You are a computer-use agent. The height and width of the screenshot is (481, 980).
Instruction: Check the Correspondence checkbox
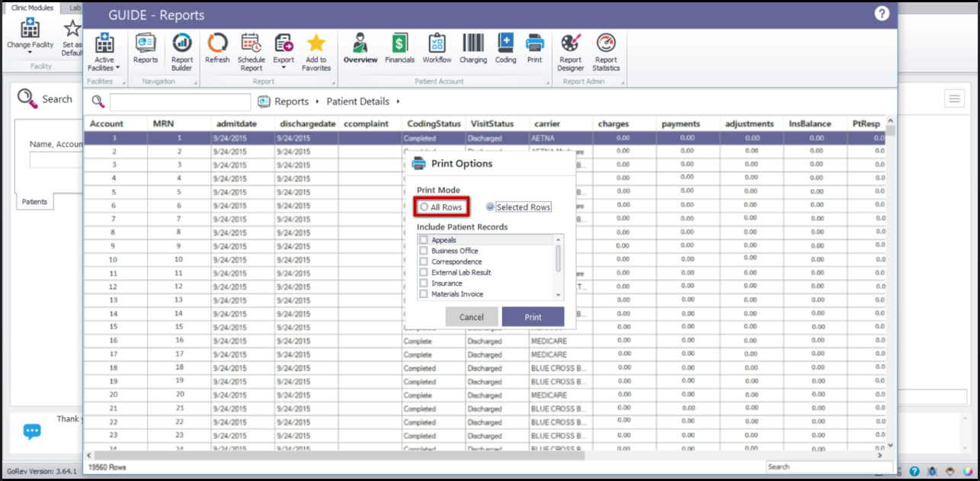tap(424, 261)
